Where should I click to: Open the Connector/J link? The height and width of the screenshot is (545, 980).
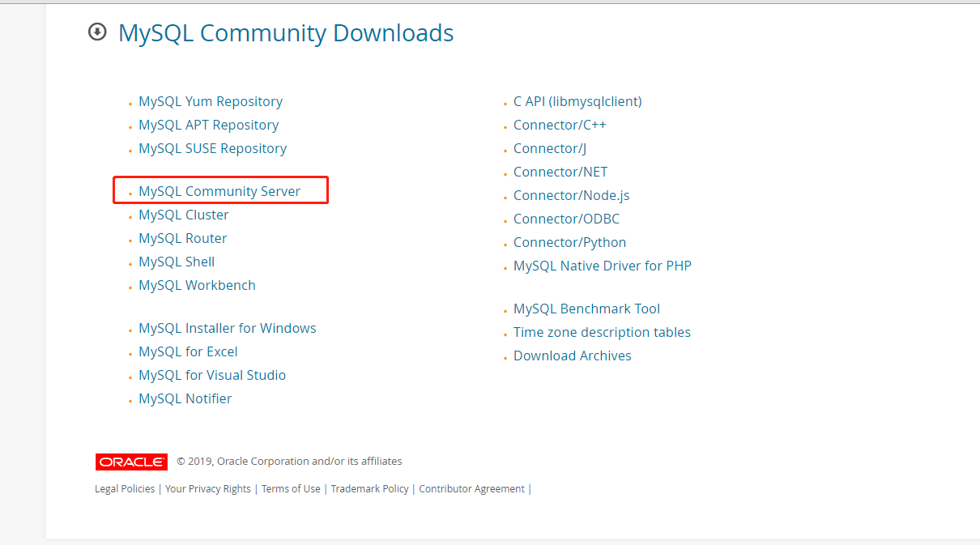550,149
